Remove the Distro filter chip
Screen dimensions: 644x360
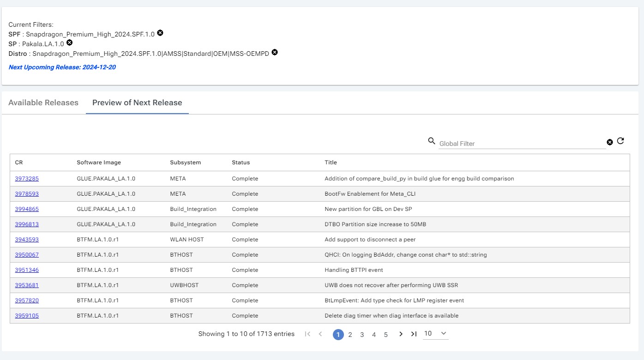(274, 53)
